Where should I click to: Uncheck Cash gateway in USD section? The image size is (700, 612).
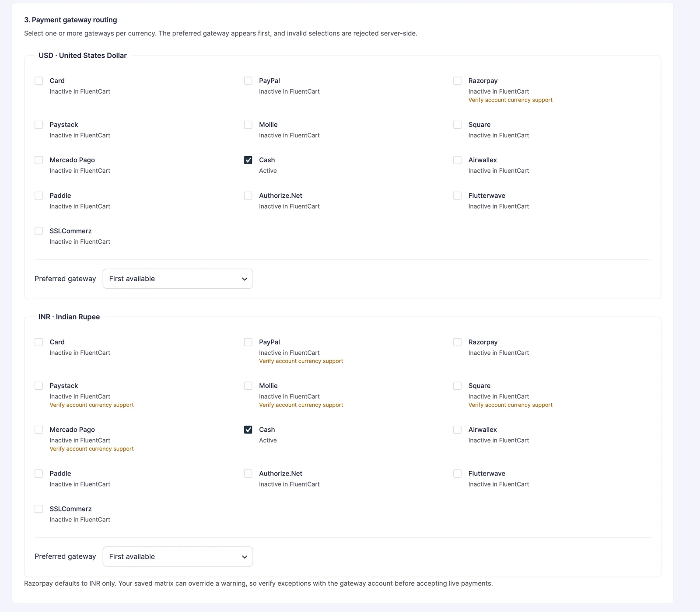tap(248, 160)
